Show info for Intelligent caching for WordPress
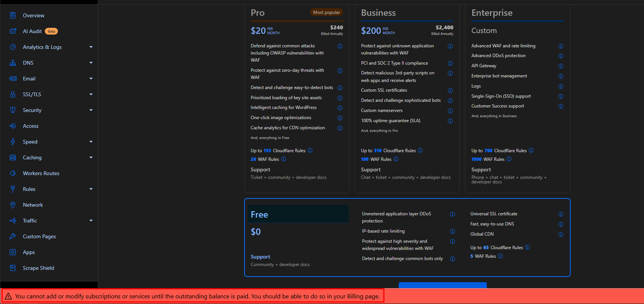Viewport: 644px width, 304px height. pos(340,108)
